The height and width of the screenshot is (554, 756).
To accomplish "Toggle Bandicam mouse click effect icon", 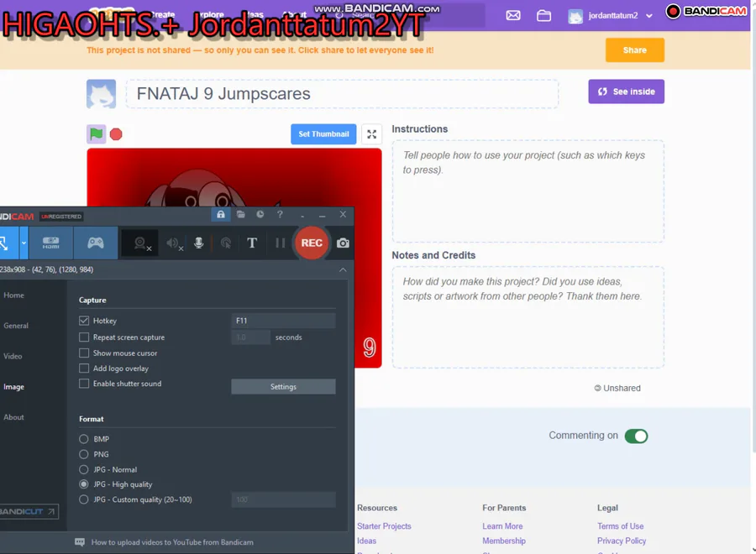I will [226, 243].
